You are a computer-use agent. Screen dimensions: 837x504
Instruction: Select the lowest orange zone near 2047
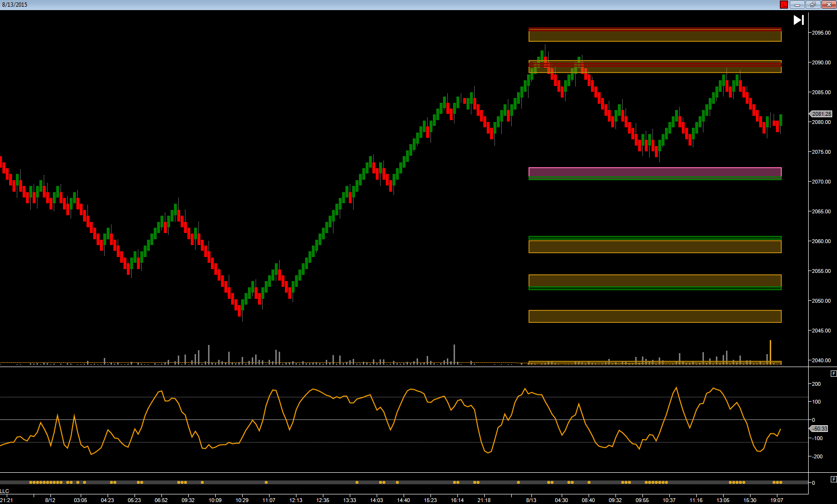[655, 316]
